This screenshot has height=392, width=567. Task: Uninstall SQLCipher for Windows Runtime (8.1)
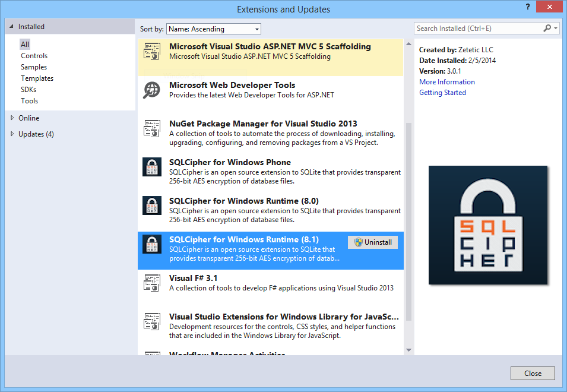tap(373, 242)
